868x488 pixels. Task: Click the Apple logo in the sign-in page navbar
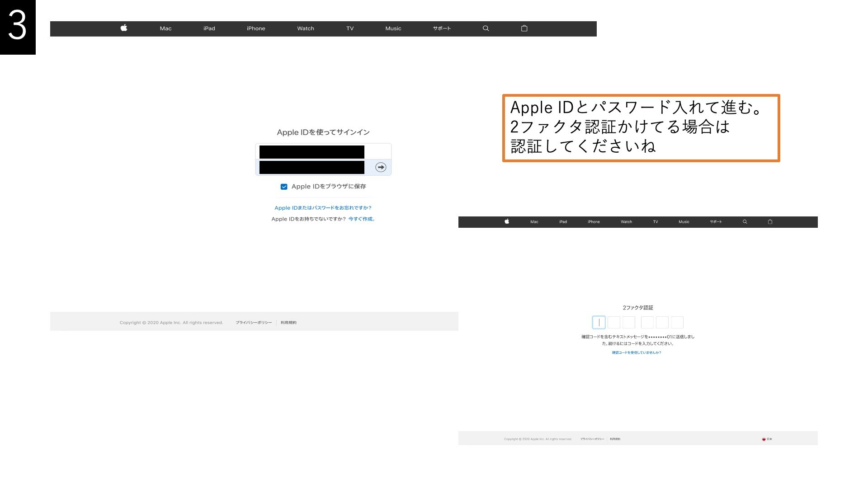click(x=124, y=28)
